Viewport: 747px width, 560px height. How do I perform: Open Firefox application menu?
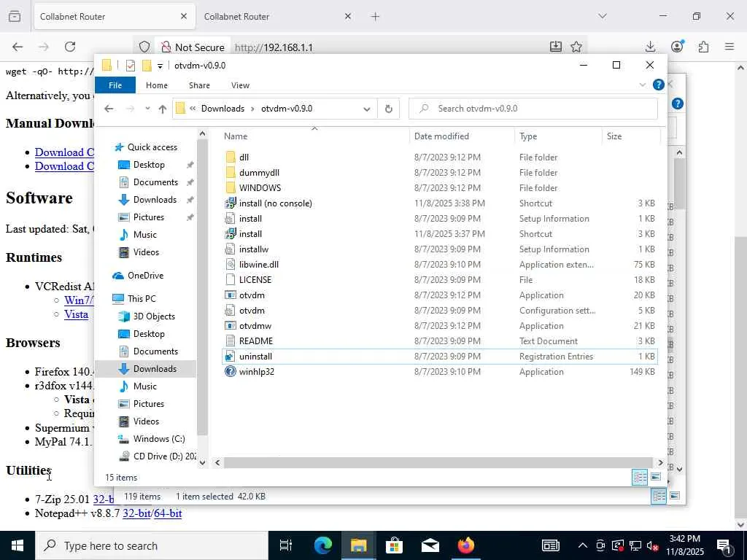tap(729, 47)
